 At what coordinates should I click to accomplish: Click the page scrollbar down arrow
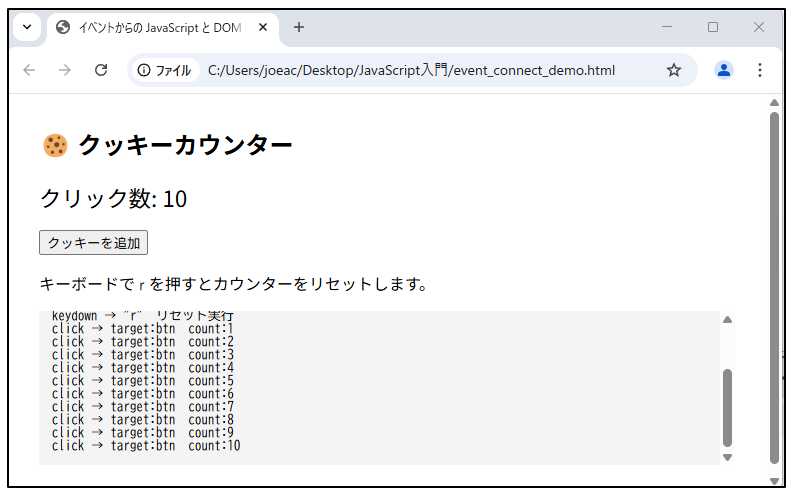pos(774,480)
